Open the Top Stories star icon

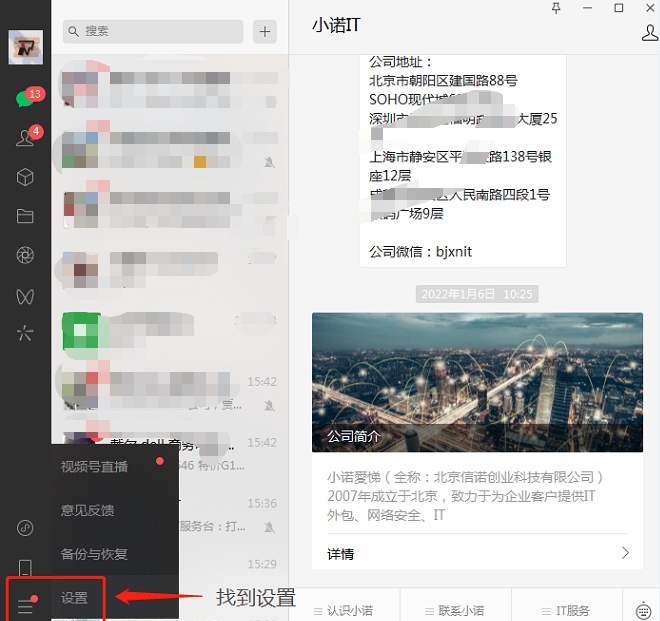(x=25, y=333)
